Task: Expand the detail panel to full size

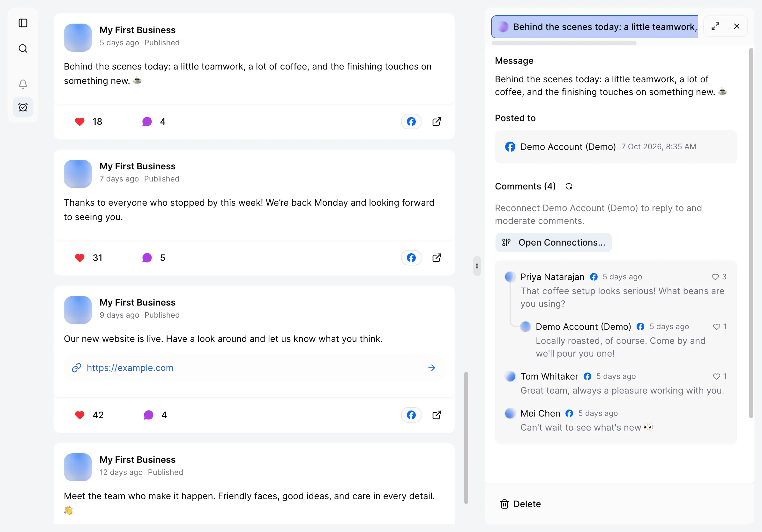Action: pyautogui.click(x=715, y=26)
